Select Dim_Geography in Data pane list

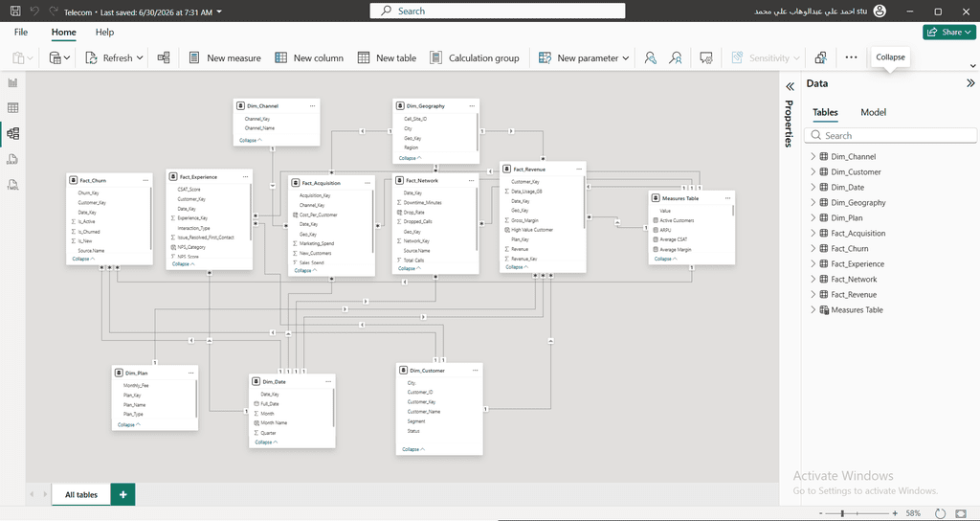(x=858, y=203)
